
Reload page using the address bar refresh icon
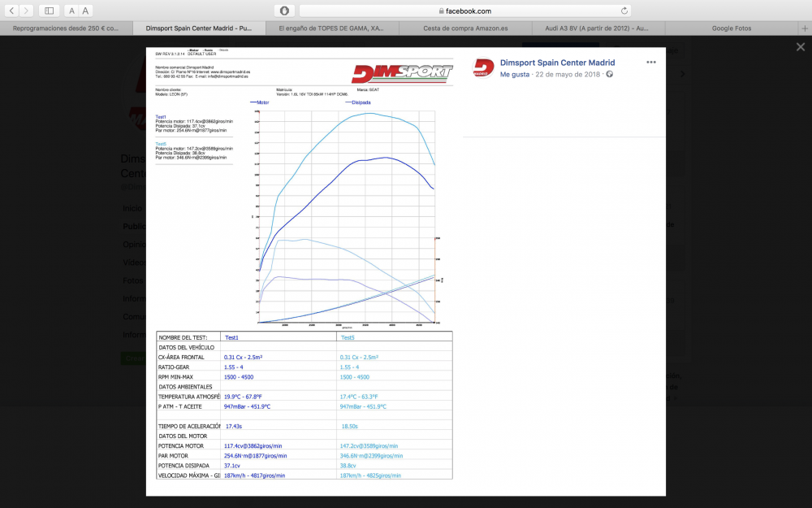(x=624, y=11)
